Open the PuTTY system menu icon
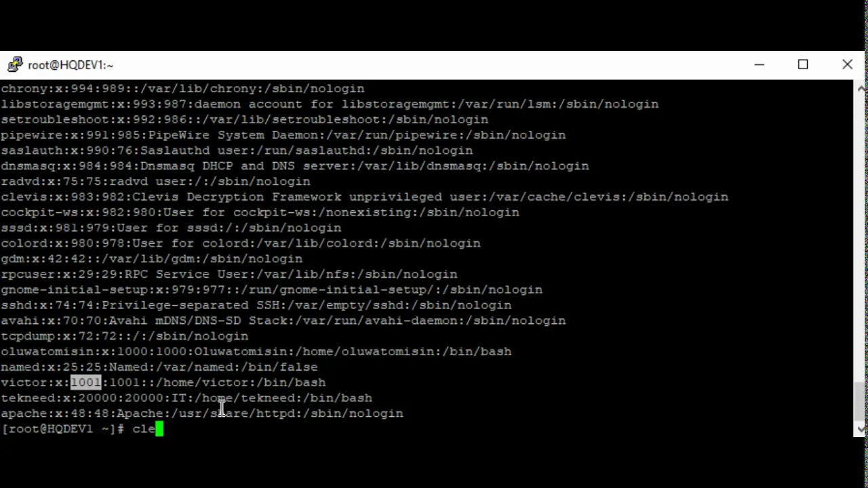 [14, 65]
